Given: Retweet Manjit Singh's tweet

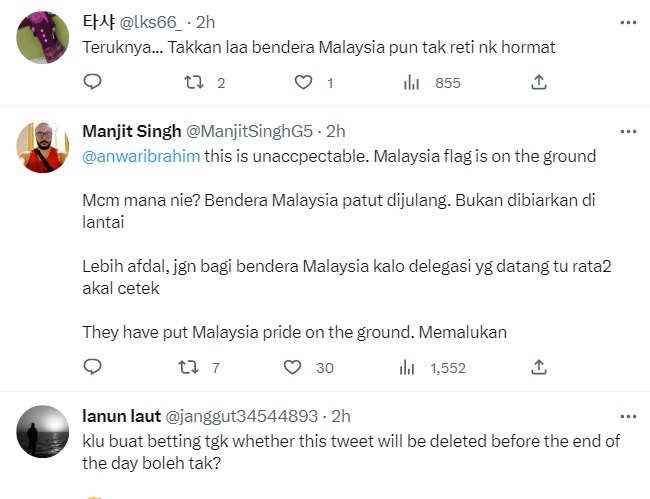Looking at the screenshot, I should click(186, 368).
